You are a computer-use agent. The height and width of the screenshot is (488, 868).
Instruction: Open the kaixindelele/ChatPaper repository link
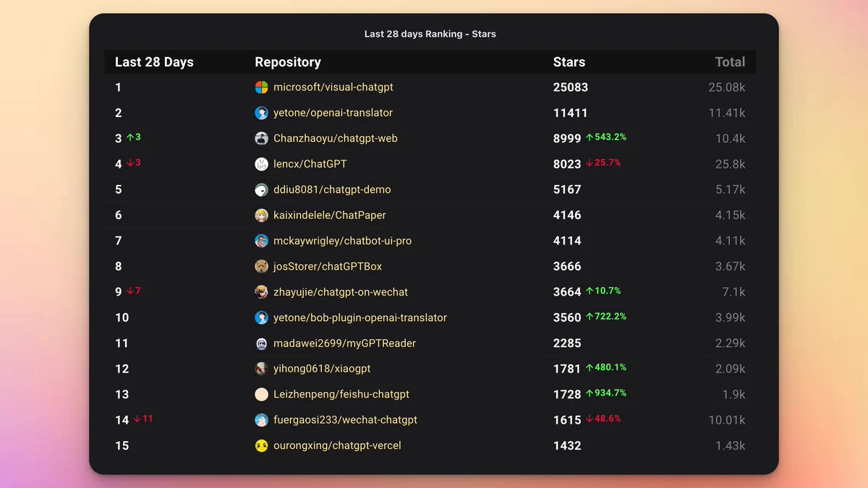point(330,215)
